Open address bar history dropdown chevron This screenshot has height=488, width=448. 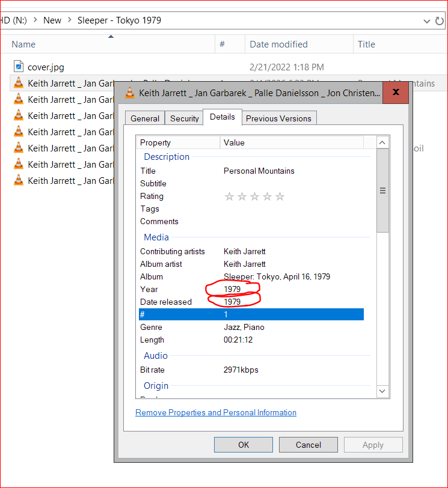click(426, 21)
